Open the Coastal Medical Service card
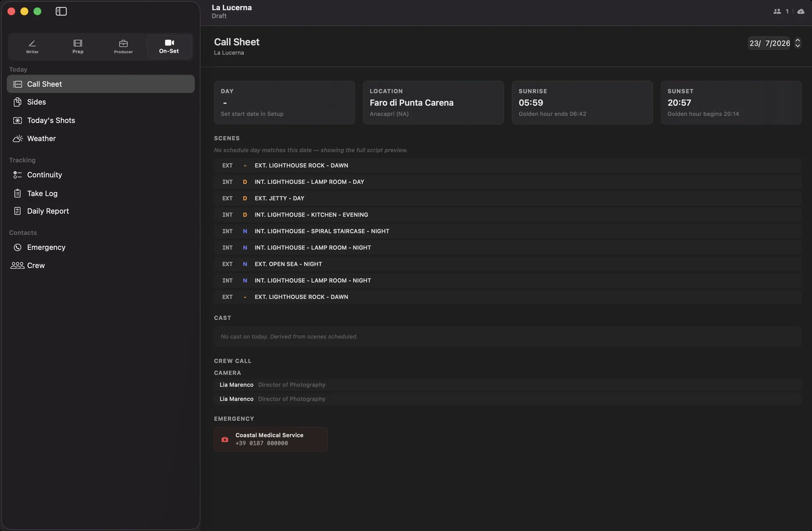The height and width of the screenshot is (531, 812). [271, 439]
